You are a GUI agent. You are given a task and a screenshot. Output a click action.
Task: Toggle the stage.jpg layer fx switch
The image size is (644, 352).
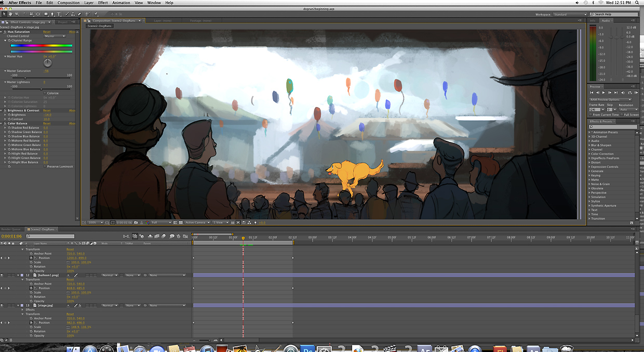[80, 305]
